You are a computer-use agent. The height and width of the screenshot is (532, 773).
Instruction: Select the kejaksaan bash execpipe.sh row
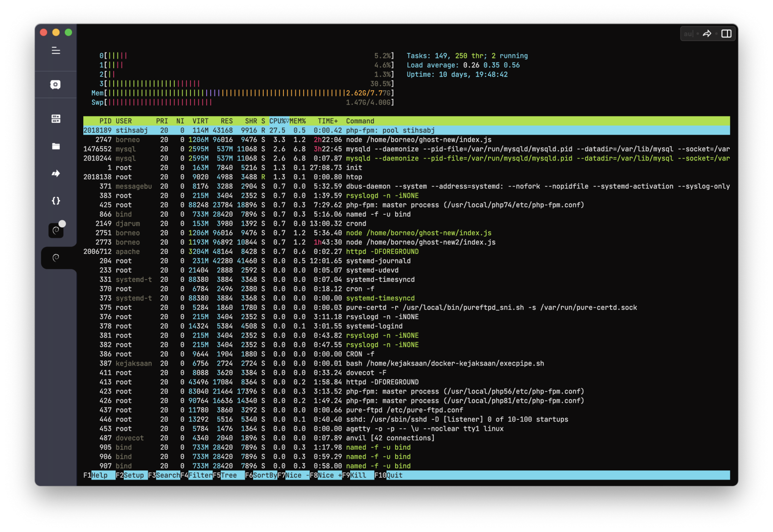click(x=407, y=364)
